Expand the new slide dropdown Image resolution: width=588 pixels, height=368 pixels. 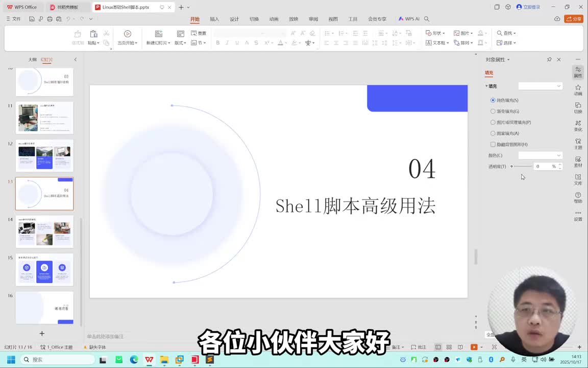[x=169, y=43]
